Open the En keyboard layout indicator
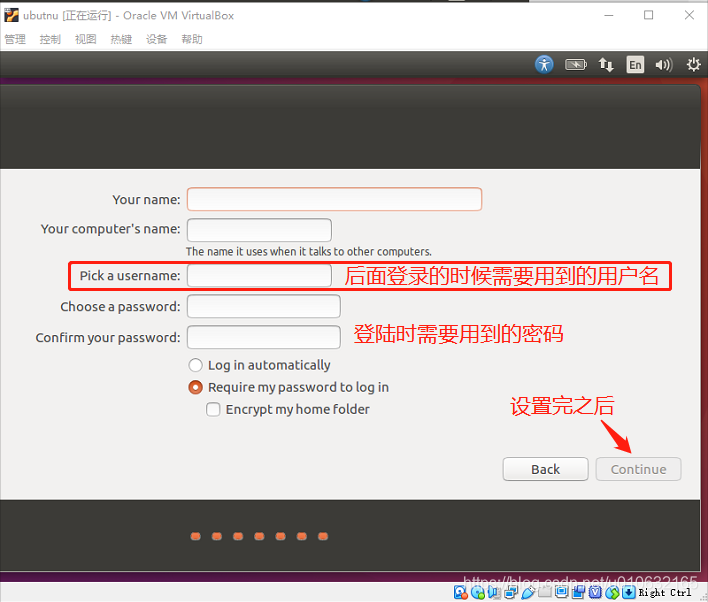The width and height of the screenshot is (708, 602). [635, 65]
